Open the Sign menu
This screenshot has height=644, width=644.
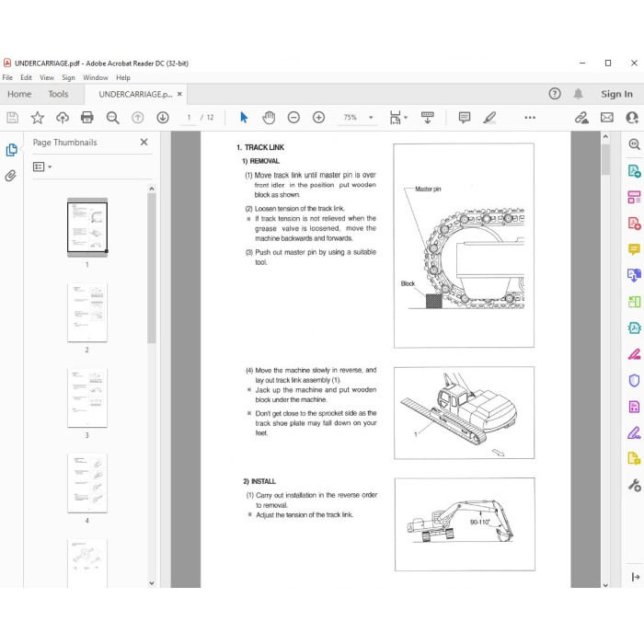68,77
